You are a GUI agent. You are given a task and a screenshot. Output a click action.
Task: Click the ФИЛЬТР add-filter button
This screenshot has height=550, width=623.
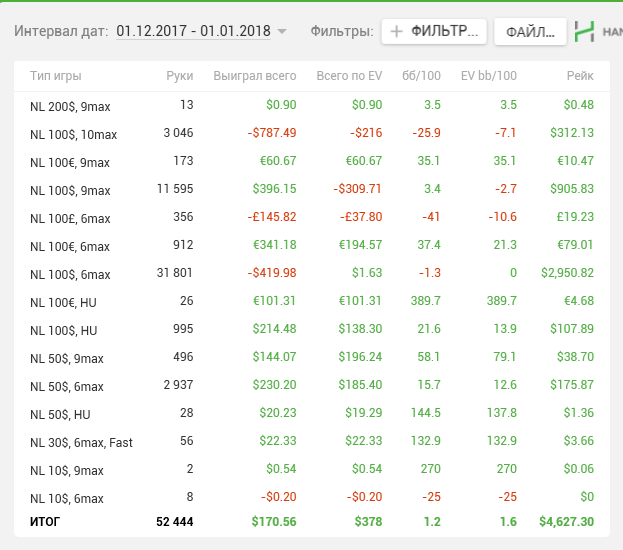tap(434, 32)
